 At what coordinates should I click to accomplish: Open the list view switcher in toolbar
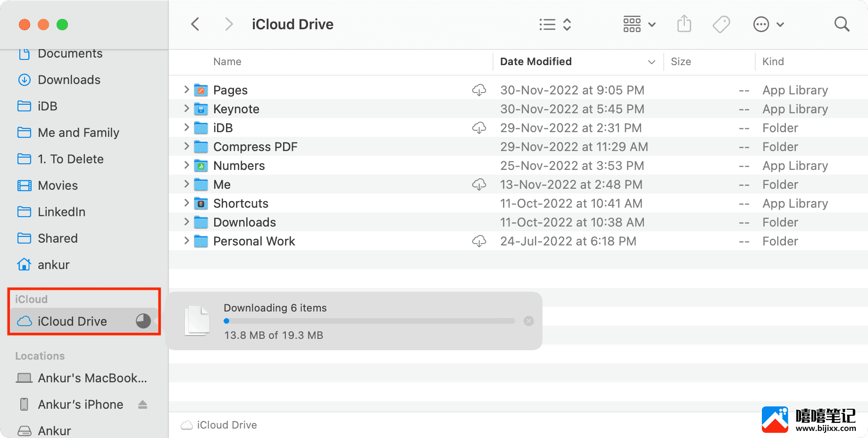(x=555, y=25)
